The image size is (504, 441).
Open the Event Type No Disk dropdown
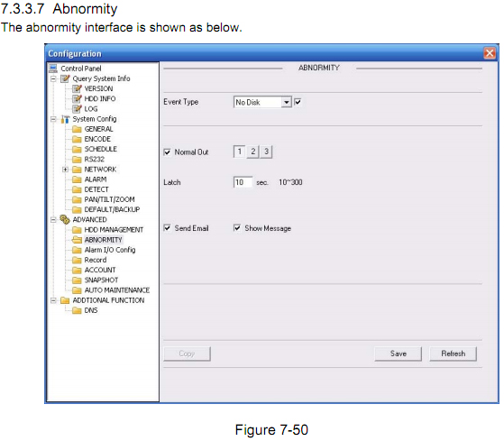[262, 102]
